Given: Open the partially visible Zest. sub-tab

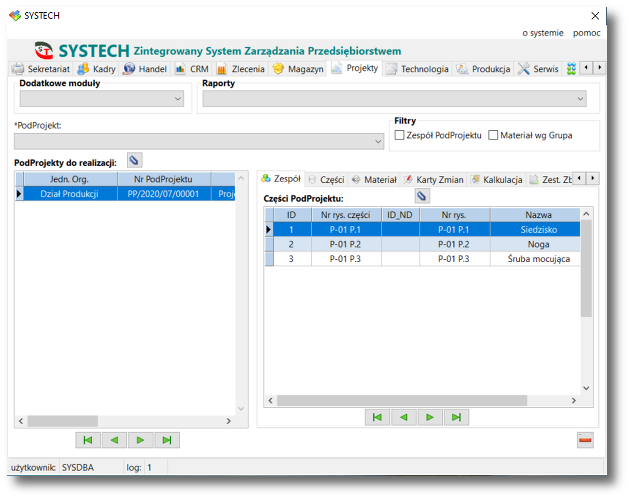Looking at the screenshot, I should coord(550,180).
